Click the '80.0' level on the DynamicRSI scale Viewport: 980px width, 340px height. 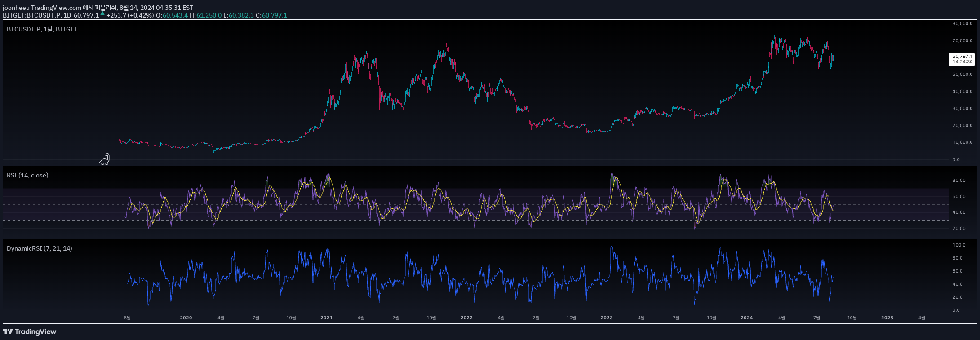pyautogui.click(x=958, y=258)
